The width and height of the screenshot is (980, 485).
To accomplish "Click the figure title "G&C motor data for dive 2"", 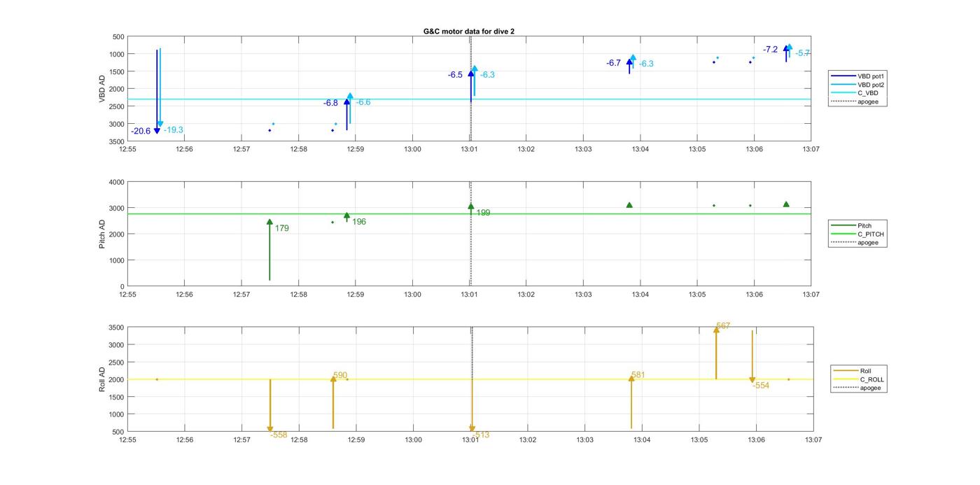I will pyautogui.click(x=469, y=31).
